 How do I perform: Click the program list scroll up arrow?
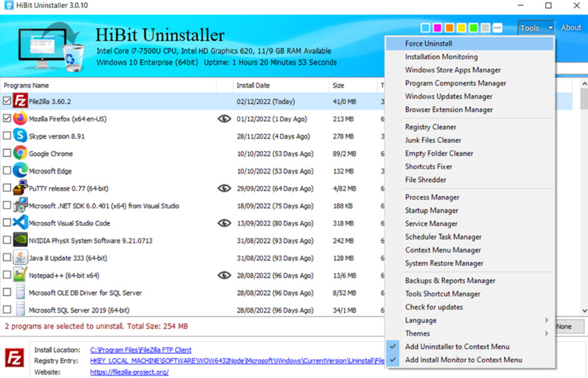click(584, 84)
